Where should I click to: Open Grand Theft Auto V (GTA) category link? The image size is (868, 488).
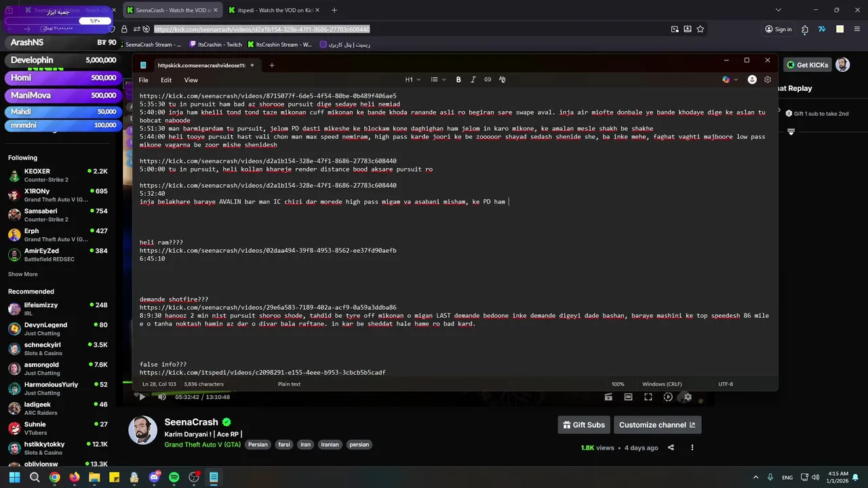click(203, 445)
